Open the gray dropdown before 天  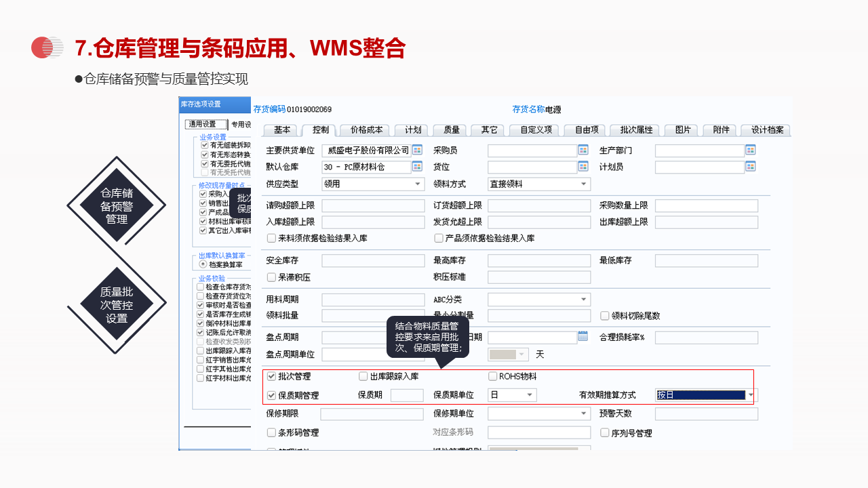click(508, 354)
